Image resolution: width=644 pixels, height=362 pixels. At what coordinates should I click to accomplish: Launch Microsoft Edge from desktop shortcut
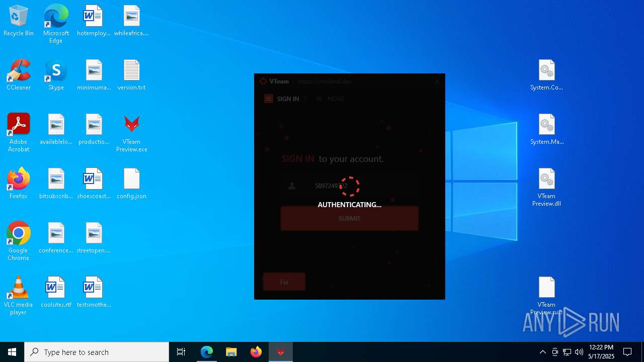coord(56,24)
